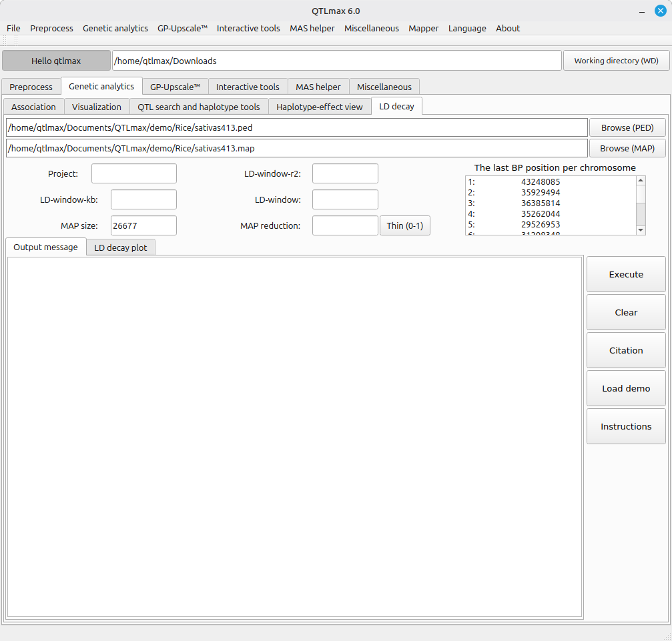The image size is (672, 641).
Task: Click the Thin (0-1) button
Action: (x=404, y=225)
